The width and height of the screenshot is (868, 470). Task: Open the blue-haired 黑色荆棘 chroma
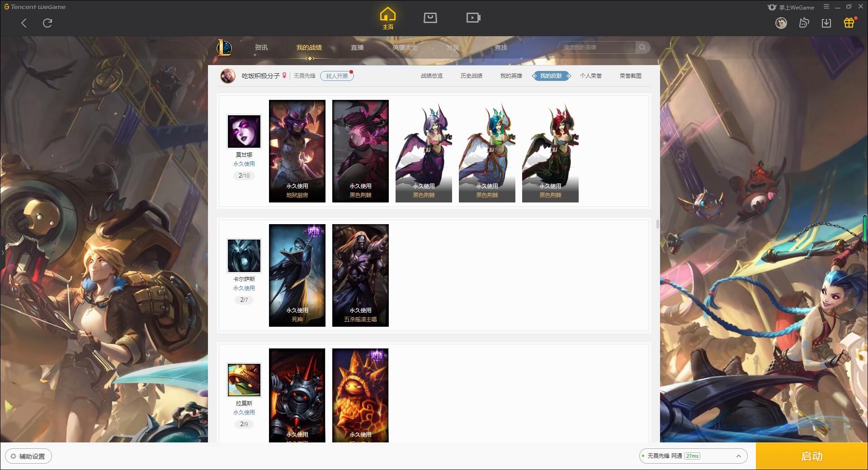pos(487,151)
